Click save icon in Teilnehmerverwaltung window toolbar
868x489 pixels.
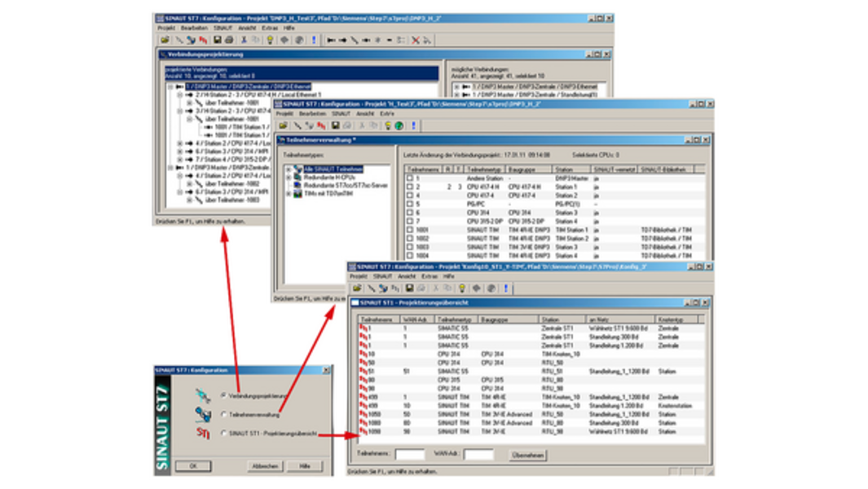(335, 126)
